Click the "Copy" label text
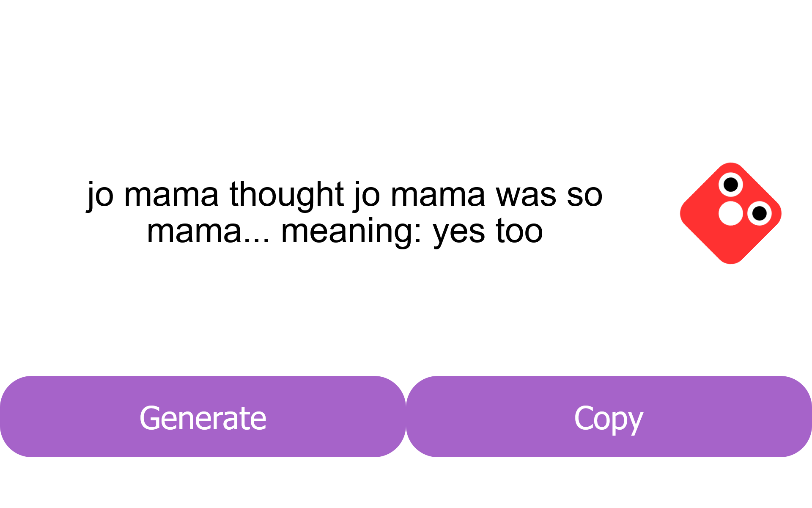This screenshot has height=508, width=812. [x=609, y=418]
